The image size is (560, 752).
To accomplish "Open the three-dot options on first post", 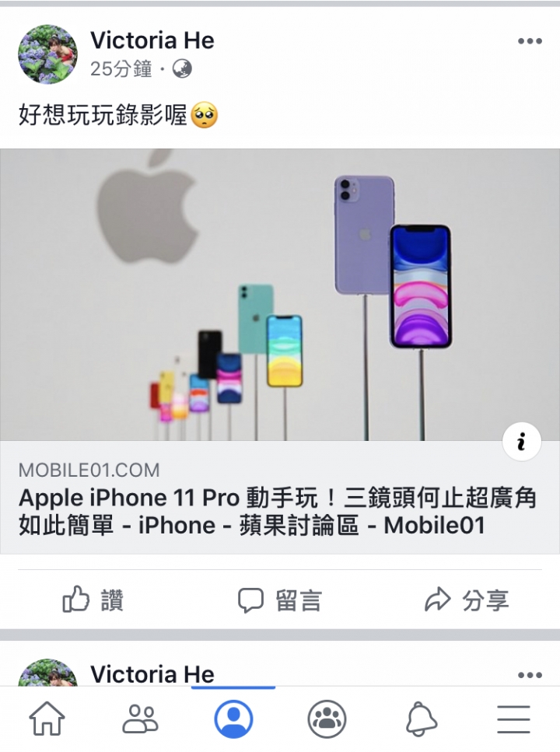I will [530, 41].
